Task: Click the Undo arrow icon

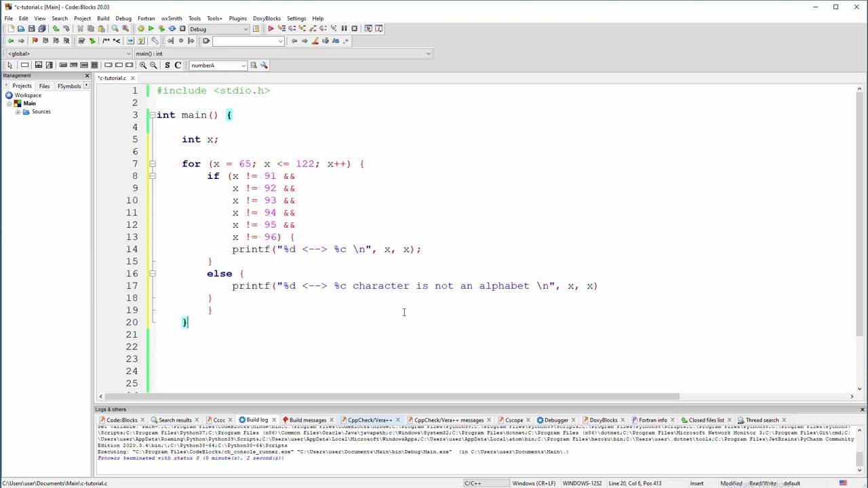Action: pos(56,28)
